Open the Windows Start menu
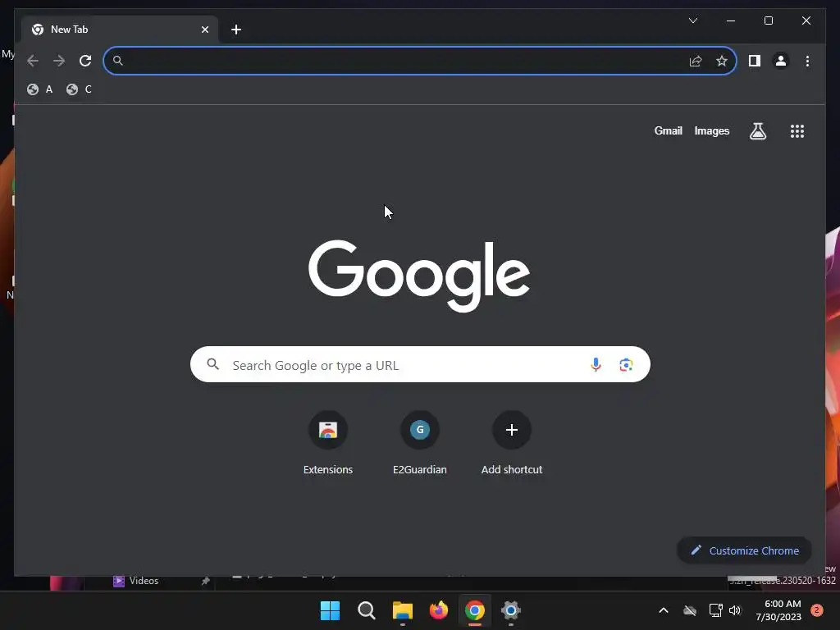Viewport: 840px width, 630px height. pyautogui.click(x=330, y=610)
